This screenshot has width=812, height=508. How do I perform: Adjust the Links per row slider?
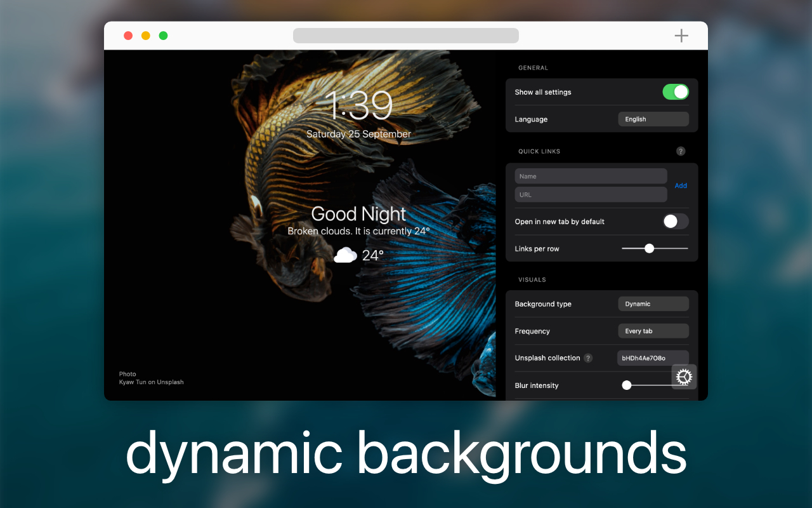[x=649, y=248]
